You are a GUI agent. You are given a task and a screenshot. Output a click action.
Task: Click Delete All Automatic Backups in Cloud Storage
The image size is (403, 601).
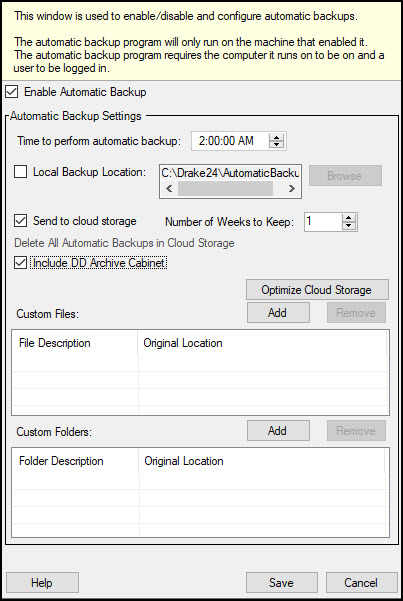pos(124,243)
